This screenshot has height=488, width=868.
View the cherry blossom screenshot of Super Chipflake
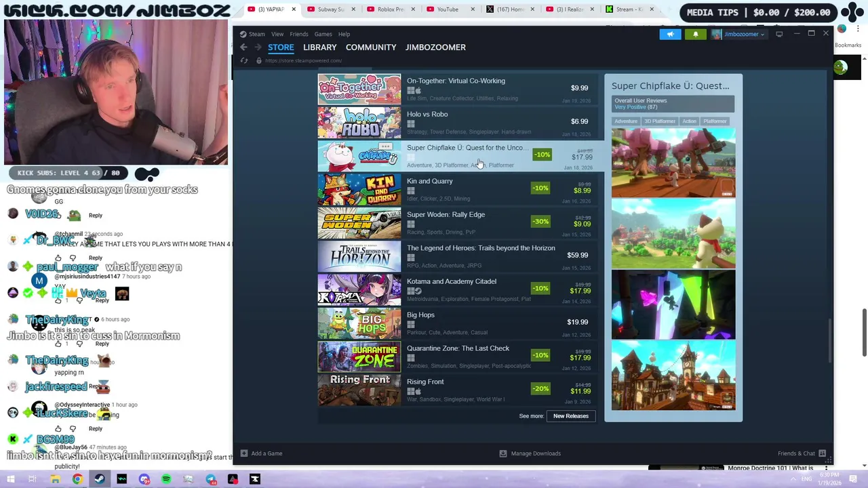pyautogui.click(x=673, y=163)
